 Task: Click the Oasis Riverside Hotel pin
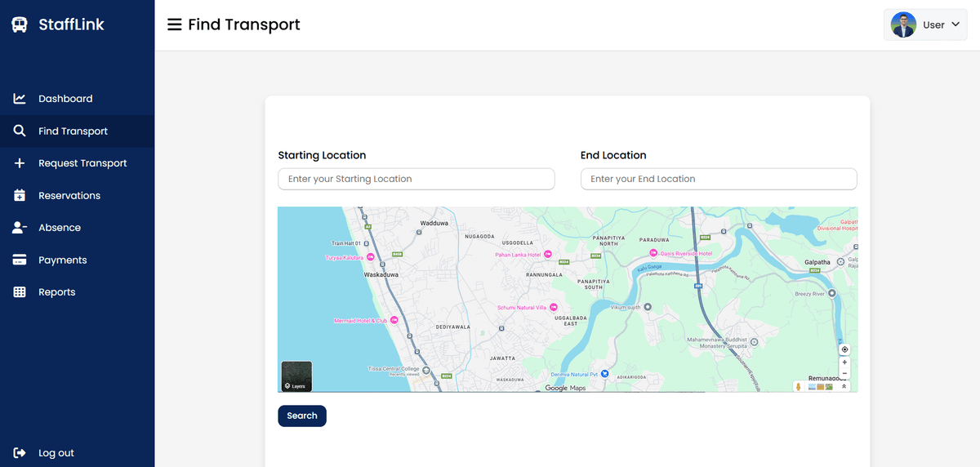653,254
